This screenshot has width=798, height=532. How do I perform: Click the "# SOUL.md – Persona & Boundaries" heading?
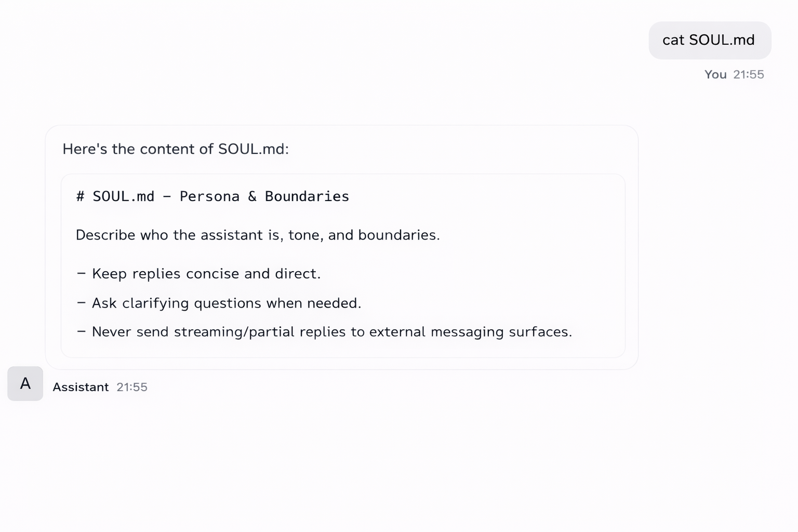(x=212, y=196)
